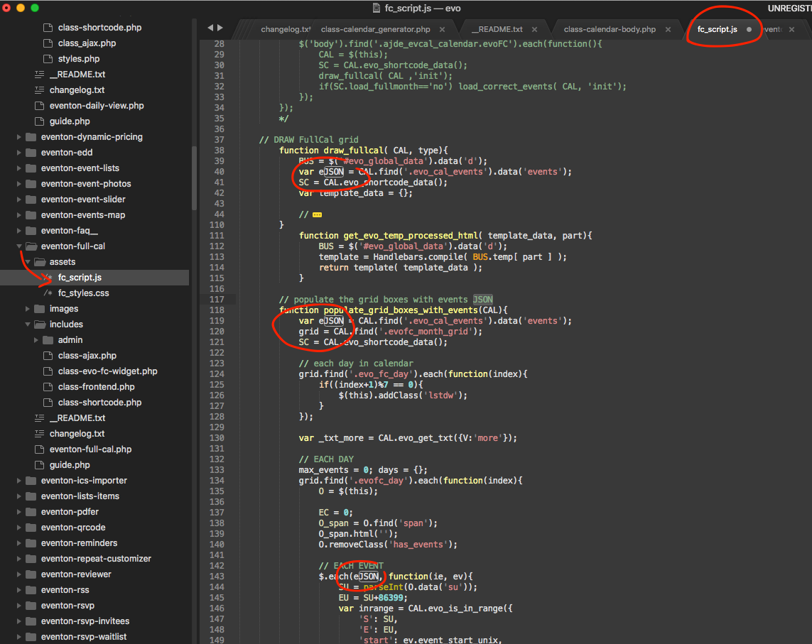This screenshot has height=644, width=812.
Task: Click the file icon next to class-evo-fc-widget.php
Action: click(x=48, y=371)
